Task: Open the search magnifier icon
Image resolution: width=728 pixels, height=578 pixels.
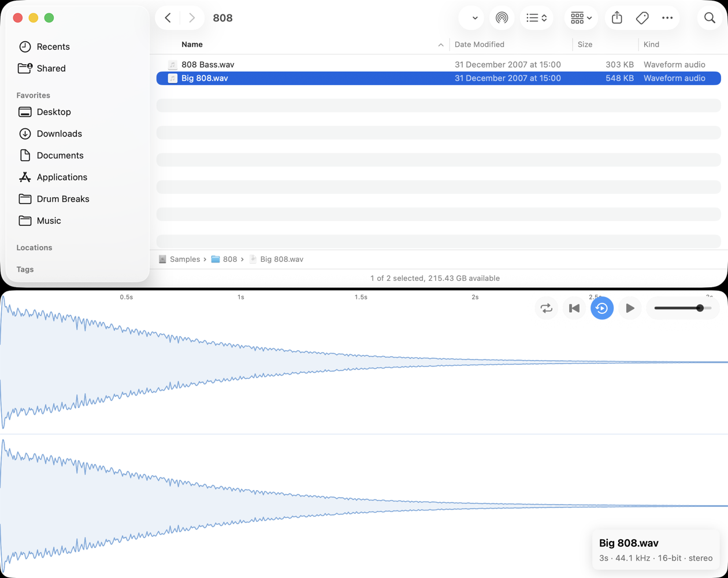Action: [710, 18]
